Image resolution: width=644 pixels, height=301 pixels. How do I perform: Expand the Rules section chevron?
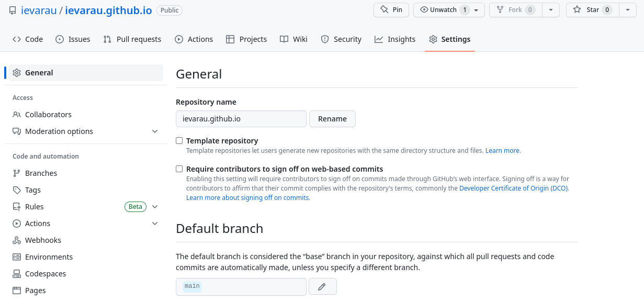point(155,207)
